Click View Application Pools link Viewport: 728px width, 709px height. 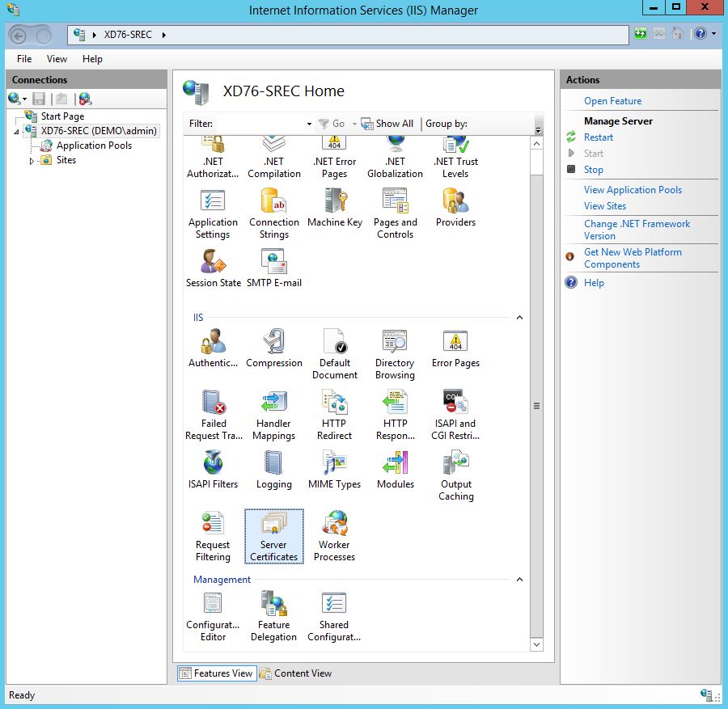[x=633, y=190]
